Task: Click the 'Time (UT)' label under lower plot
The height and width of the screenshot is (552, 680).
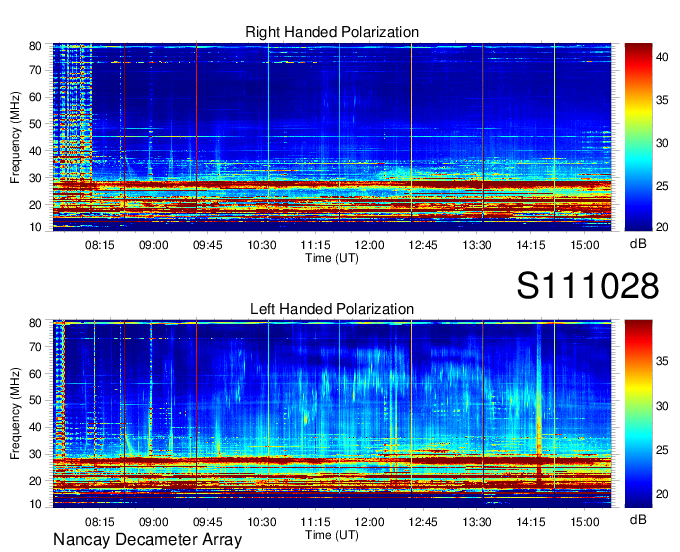Action: (x=332, y=535)
